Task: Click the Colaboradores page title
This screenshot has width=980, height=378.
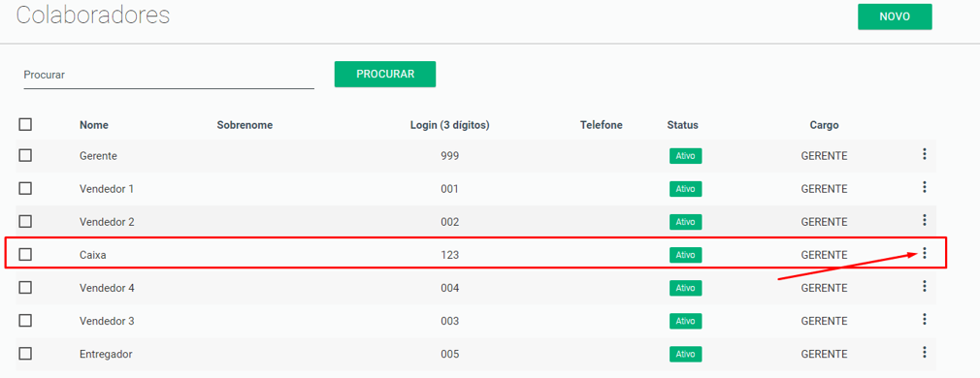Action: coord(92,15)
